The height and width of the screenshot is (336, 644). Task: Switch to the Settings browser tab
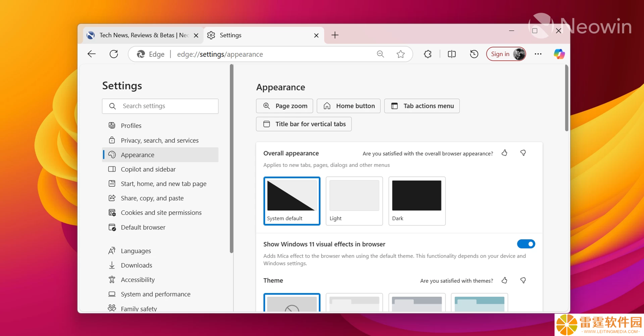(264, 35)
